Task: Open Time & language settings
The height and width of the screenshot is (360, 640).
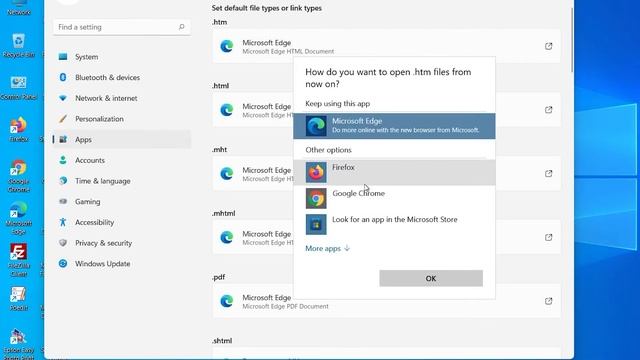Action: (122, 181)
